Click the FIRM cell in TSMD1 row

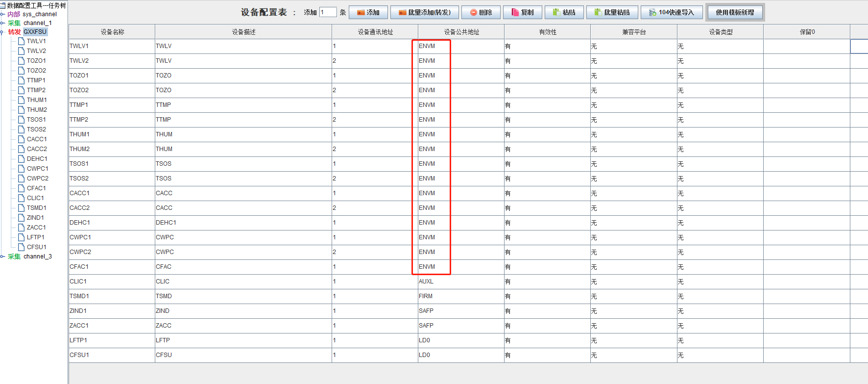[x=461, y=296]
